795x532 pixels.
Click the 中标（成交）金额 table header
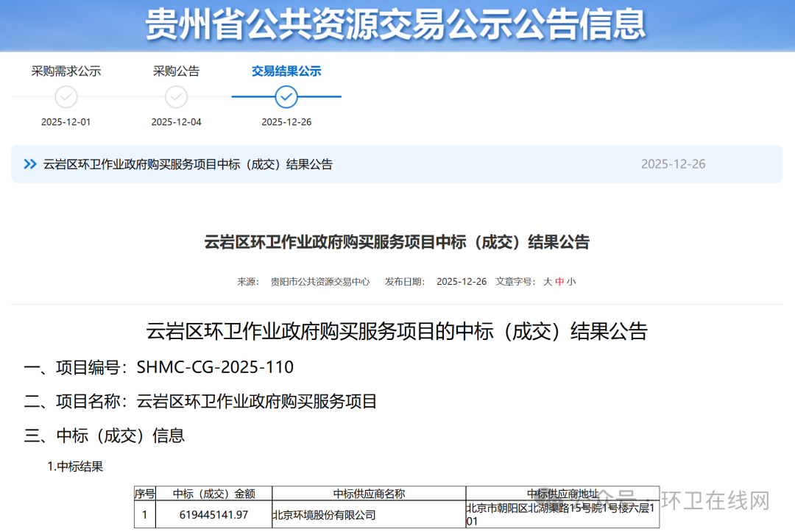214,494
